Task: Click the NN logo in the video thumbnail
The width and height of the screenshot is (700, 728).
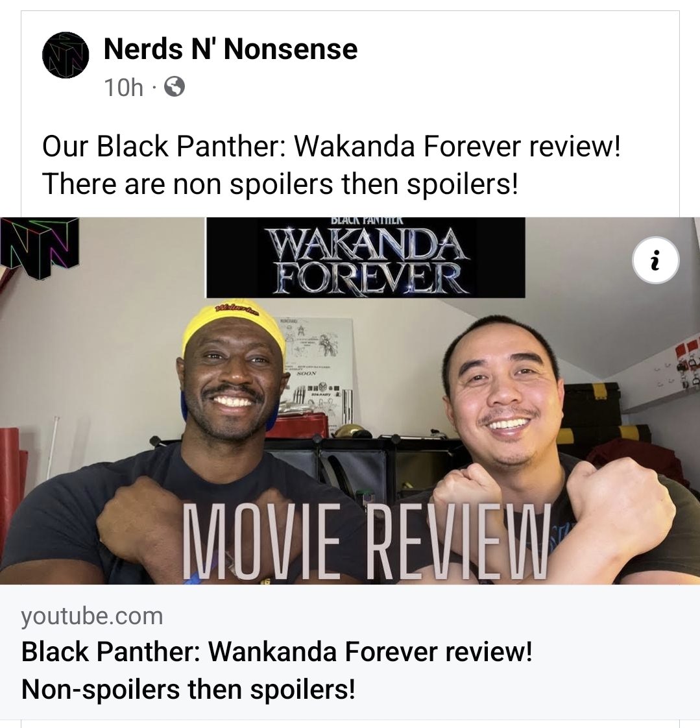Action: tap(39, 249)
